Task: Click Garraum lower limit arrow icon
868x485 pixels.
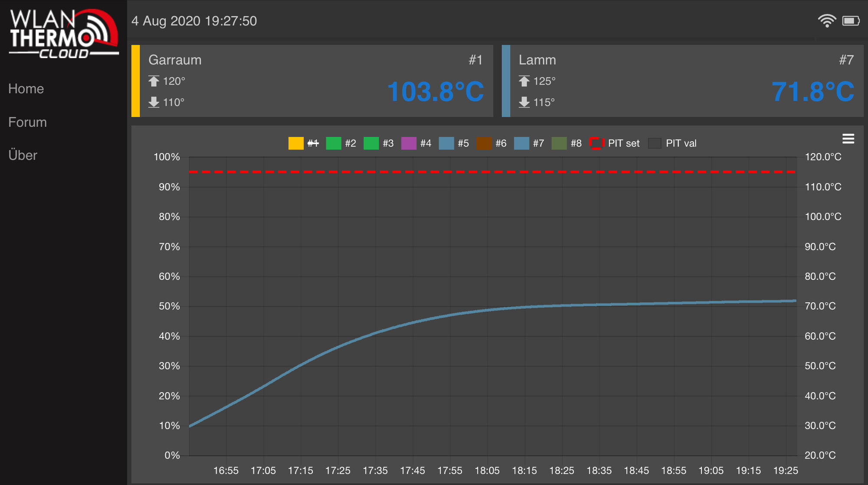Action: tap(154, 102)
